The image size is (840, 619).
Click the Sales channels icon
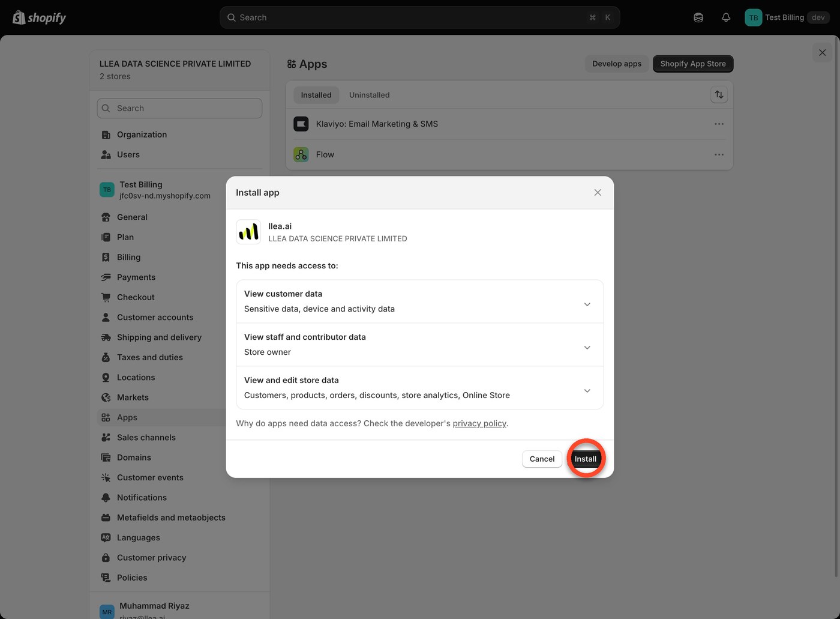click(x=106, y=438)
